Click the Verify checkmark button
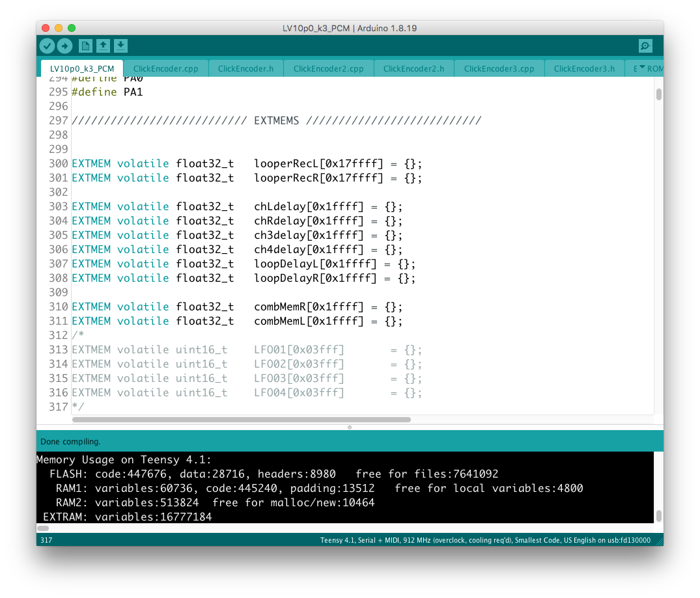Image resolution: width=700 pixels, height=598 pixels. click(x=47, y=46)
